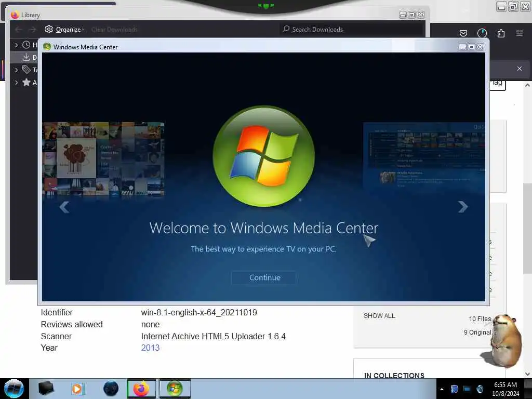
Task: Select the music album collage thumbnail
Action: pyautogui.click(x=103, y=159)
